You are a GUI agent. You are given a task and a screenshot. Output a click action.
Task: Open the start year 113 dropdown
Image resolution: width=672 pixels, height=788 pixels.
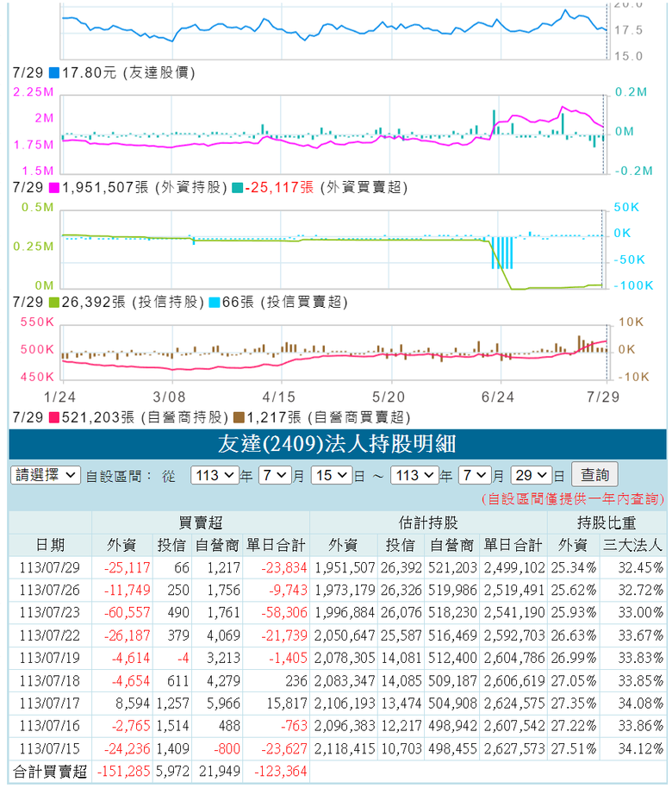click(x=215, y=475)
